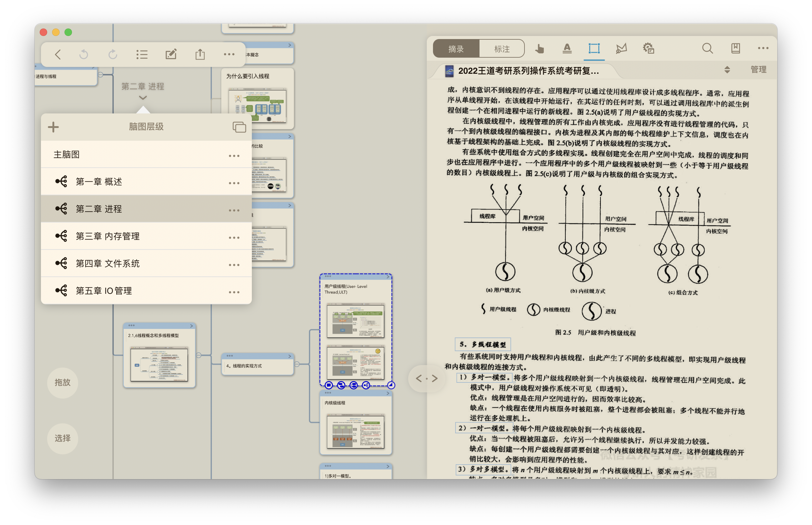Switch to 摘录 mode

(456, 49)
